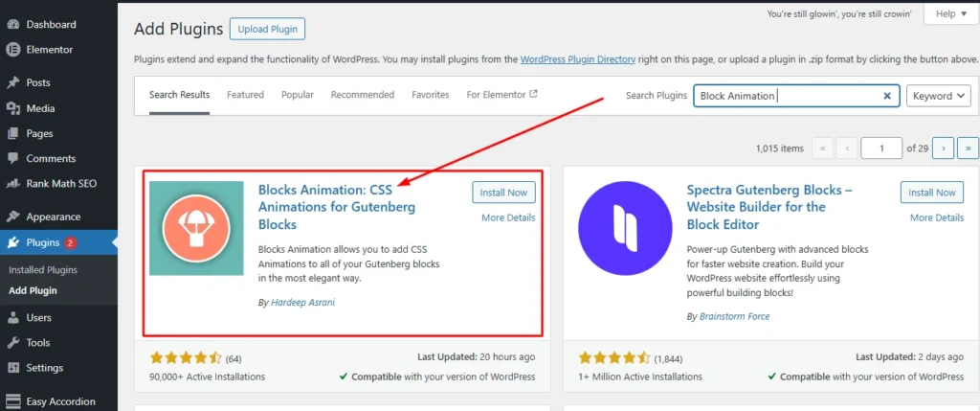The width and height of the screenshot is (980, 411).
Task: Open Installed Plugins submenu item
Action: [x=43, y=270]
